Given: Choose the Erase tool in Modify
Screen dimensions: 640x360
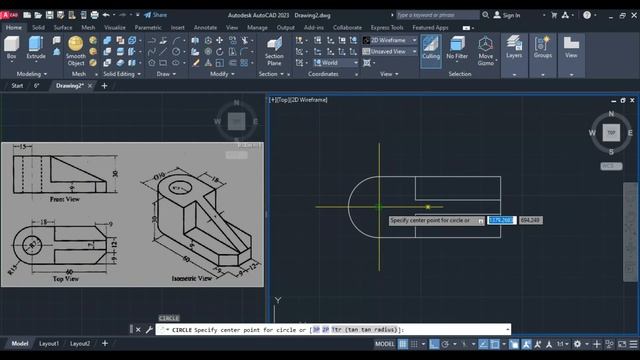Looking at the screenshot, I should 196,63.
